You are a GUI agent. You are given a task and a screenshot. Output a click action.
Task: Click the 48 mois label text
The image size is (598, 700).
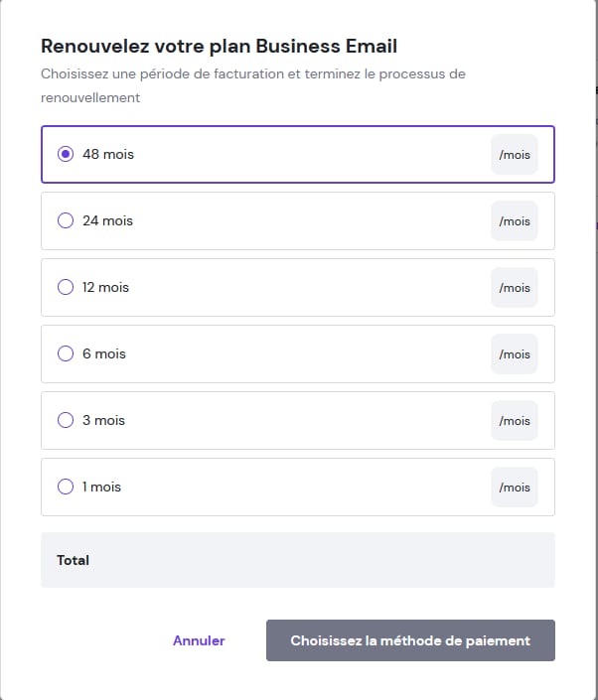(108, 154)
